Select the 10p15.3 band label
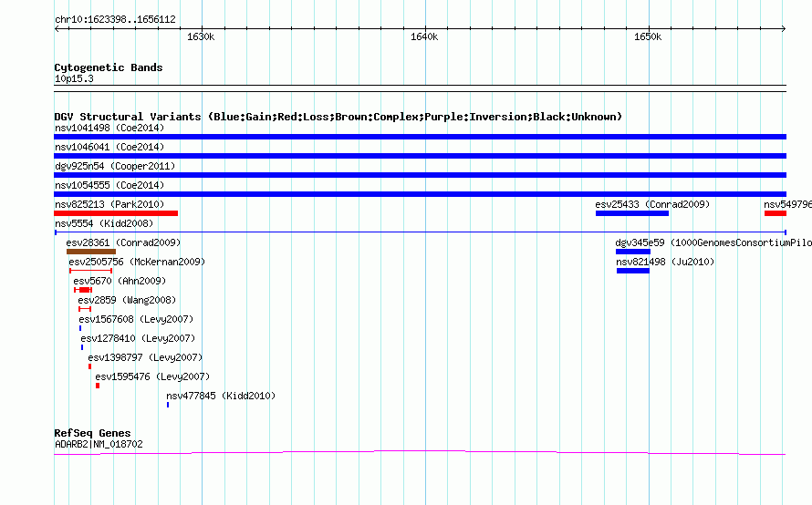This screenshot has width=812, height=505. pos(74,78)
